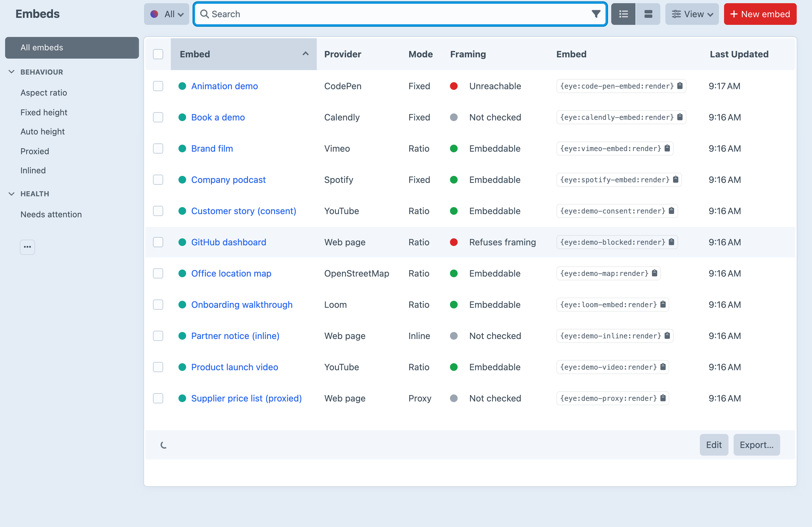This screenshot has width=812, height=527.
Task: Check the Book a demo row checkbox
Action: [x=158, y=117]
